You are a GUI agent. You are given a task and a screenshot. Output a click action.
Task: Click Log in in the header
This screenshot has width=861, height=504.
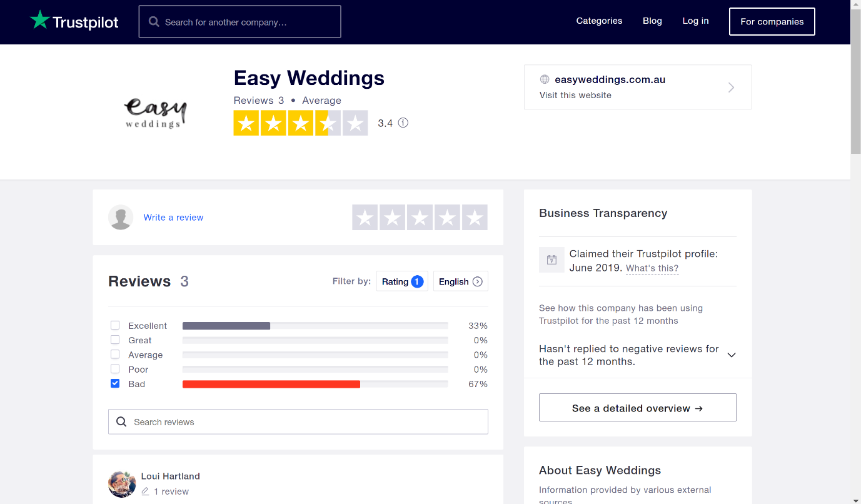(695, 21)
